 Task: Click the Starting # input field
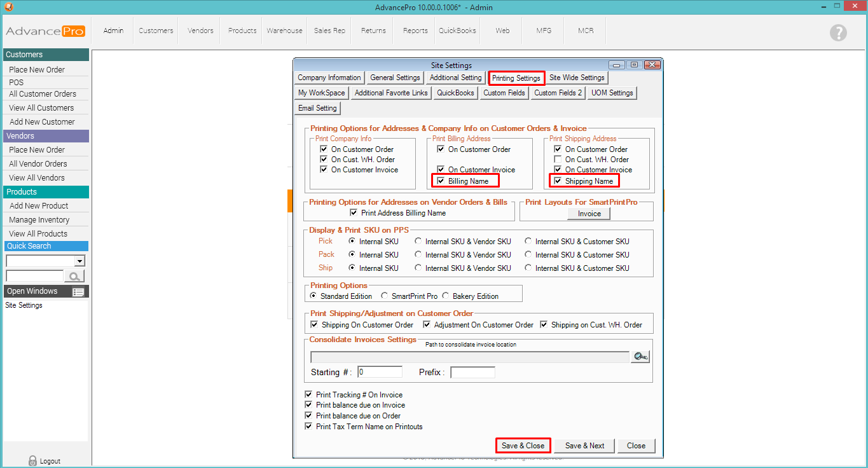[x=380, y=372]
